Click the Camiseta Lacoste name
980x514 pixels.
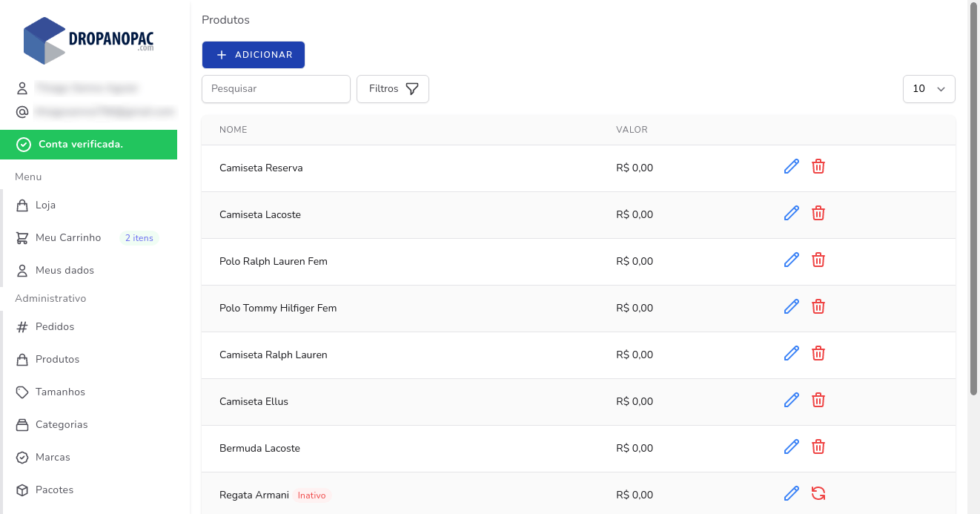260,215
